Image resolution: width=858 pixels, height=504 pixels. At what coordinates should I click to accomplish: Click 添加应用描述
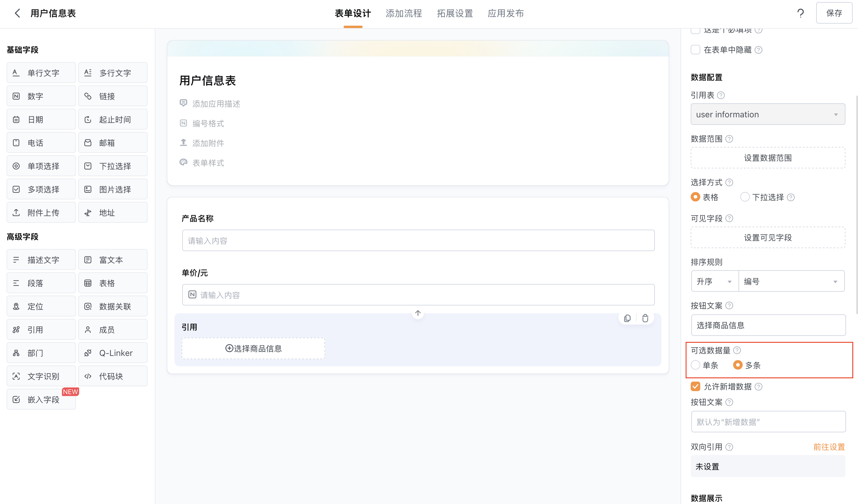pos(216,104)
